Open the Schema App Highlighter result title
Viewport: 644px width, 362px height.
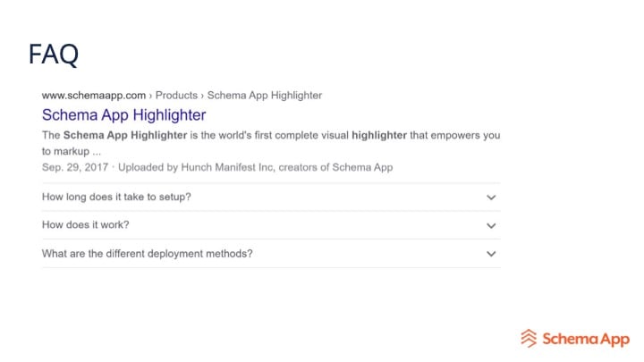(123, 115)
